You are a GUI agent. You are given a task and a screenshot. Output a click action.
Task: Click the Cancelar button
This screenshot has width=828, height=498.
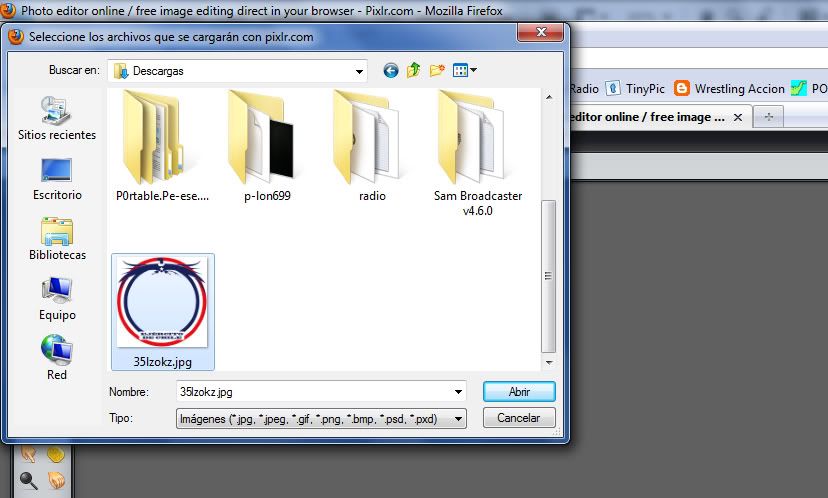(x=518, y=418)
